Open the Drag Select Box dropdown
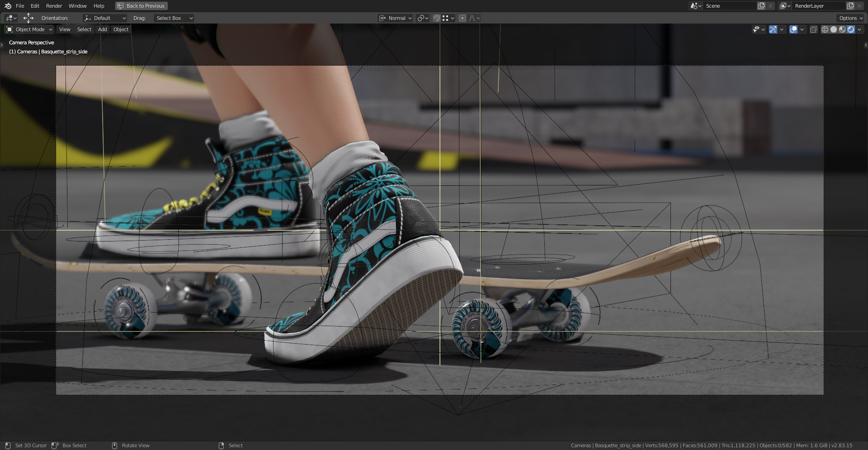 click(174, 18)
